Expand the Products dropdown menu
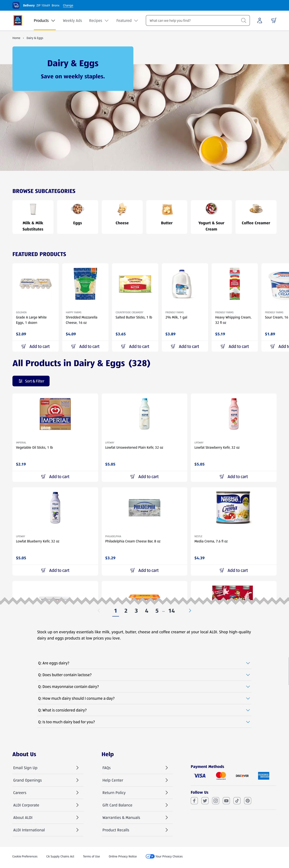 (44, 21)
